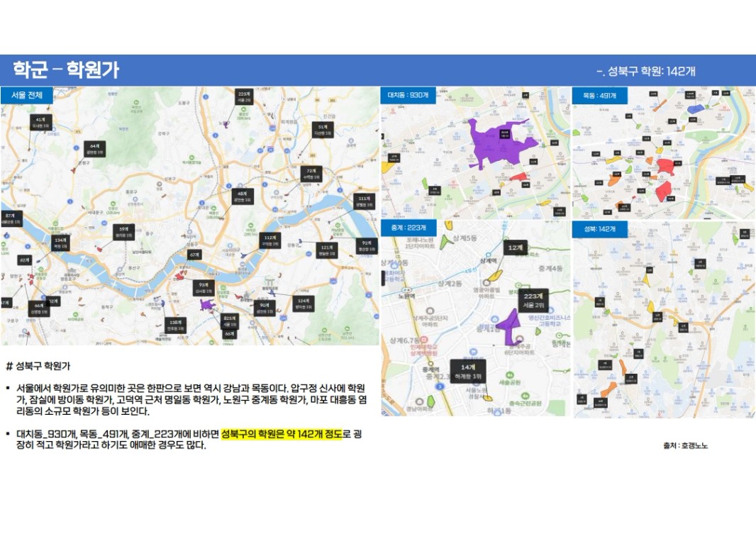Click the '새솔공원' park label
The width and height of the screenshot is (756, 534).
pos(510,382)
